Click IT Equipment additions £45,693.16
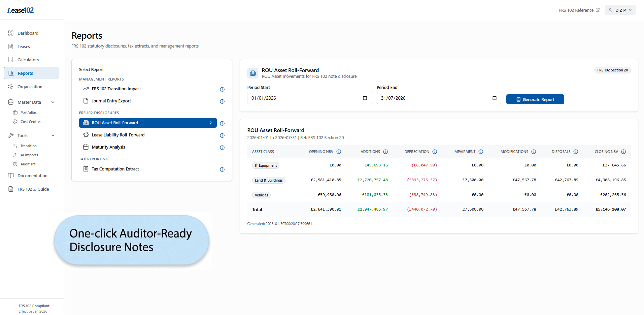The image size is (644, 315). click(376, 165)
